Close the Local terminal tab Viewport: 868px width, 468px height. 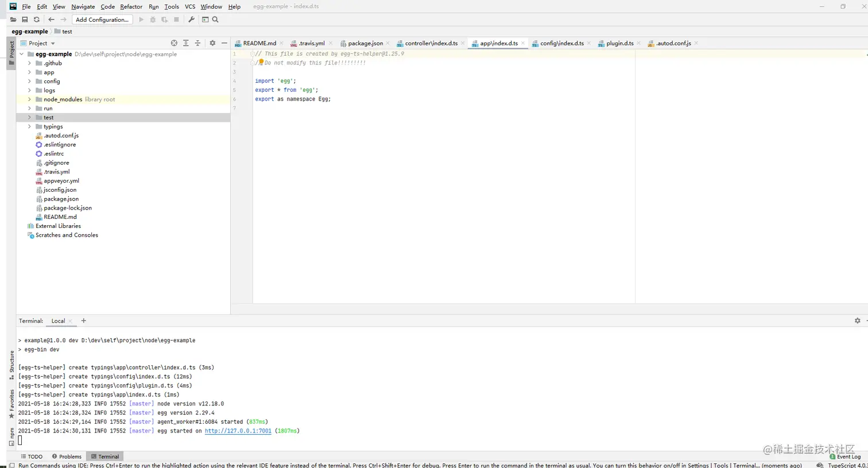tap(70, 321)
